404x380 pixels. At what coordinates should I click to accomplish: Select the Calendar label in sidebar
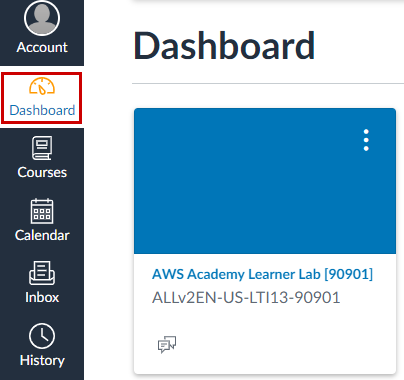tap(42, 235)
